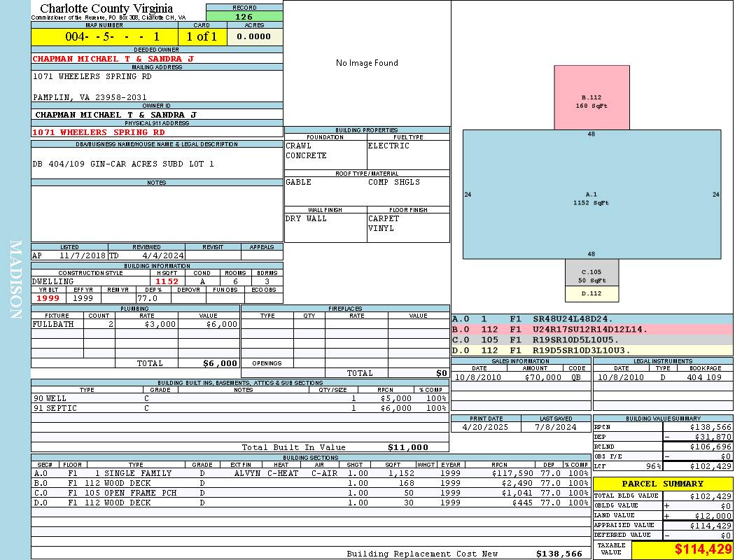Click last saved date 7/8/2024
Screen dimensions: 735x560
click(x=556, y=427)
